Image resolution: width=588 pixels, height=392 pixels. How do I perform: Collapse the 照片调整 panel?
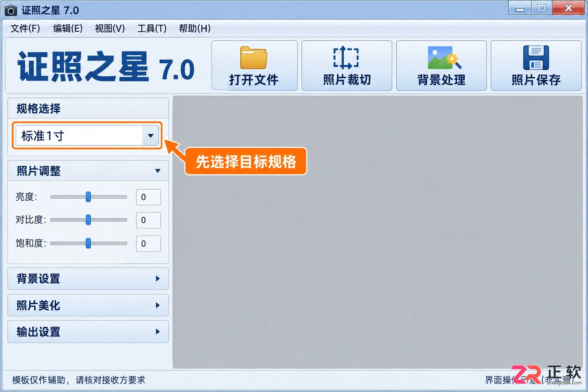point(158,171)
